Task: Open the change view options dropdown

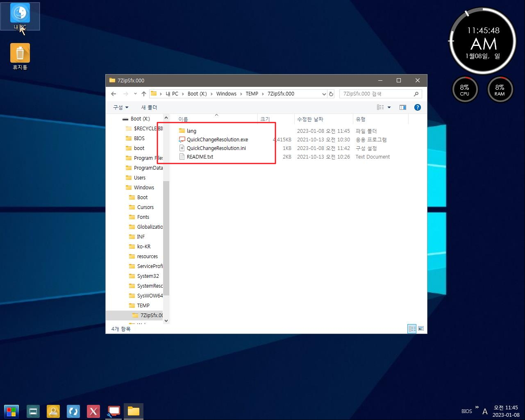Action: 389,107
